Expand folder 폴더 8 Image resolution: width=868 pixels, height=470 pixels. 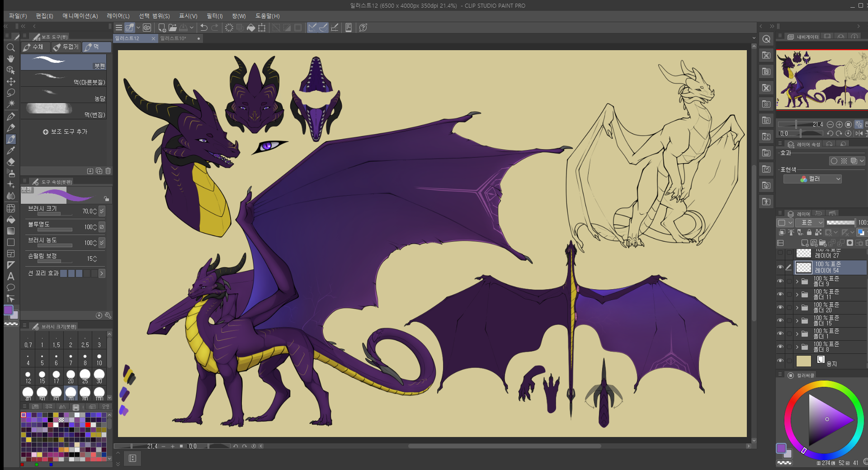[797, 347]
